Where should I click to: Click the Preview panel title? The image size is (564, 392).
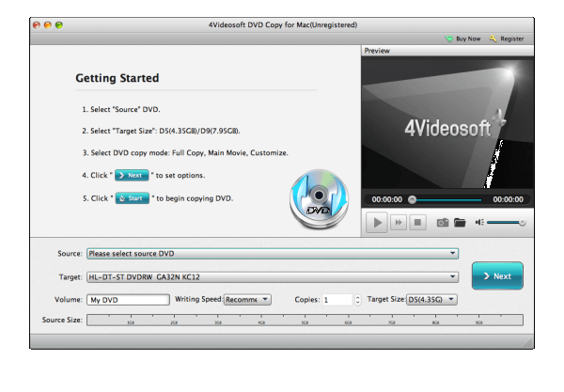pyautogui.click(x=377, y=51)
